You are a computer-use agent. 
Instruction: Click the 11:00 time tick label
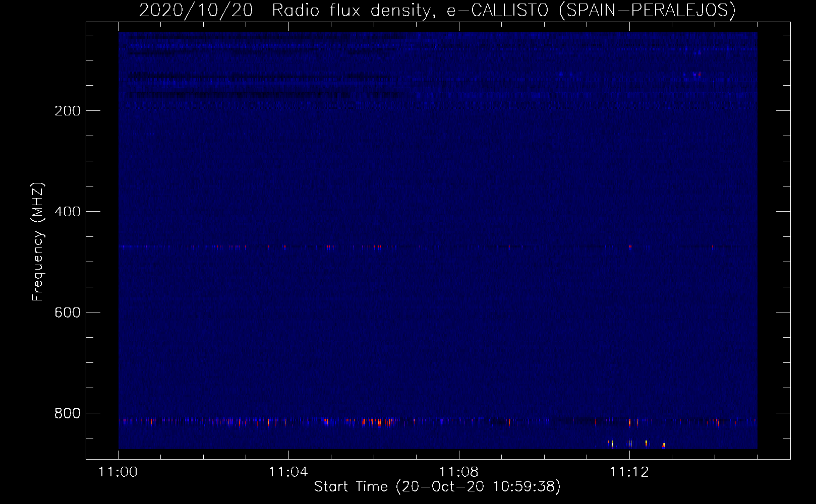click(x=118, y=472)
